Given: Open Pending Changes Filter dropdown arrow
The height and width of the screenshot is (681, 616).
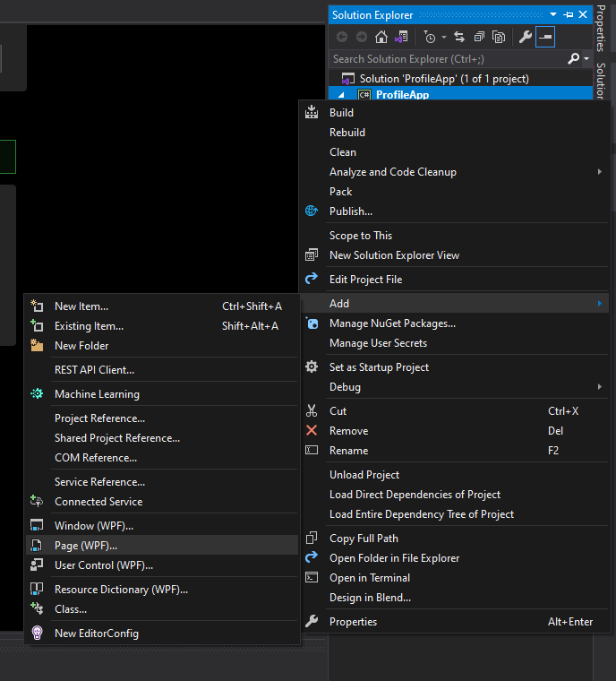Looking at the screenshot, I should [444, 38].
